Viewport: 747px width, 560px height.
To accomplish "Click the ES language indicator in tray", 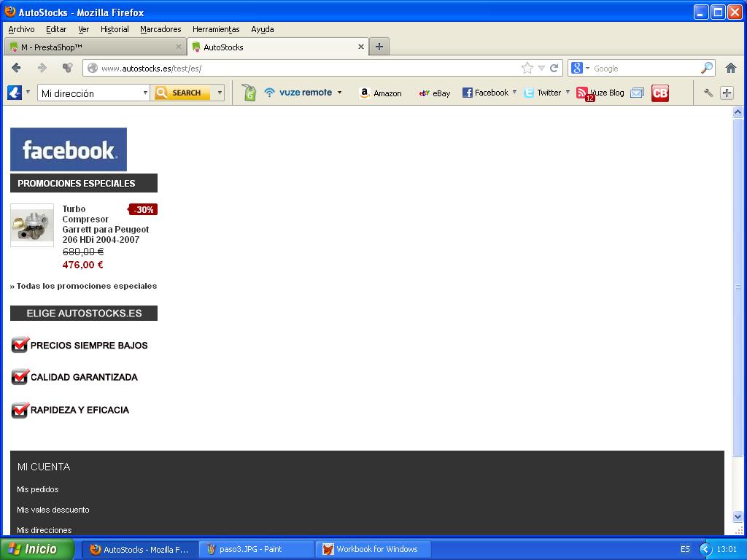I will [685, 549].
